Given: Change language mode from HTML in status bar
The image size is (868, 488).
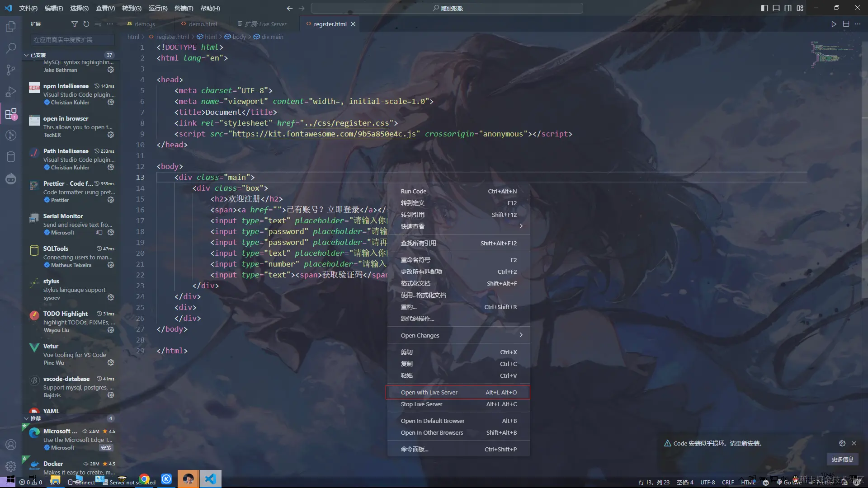Looking at the screenshot, I should click(x=748, y=482).
